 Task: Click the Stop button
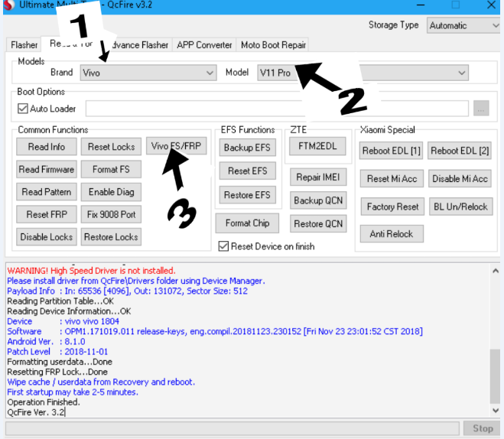coord(483,428)
